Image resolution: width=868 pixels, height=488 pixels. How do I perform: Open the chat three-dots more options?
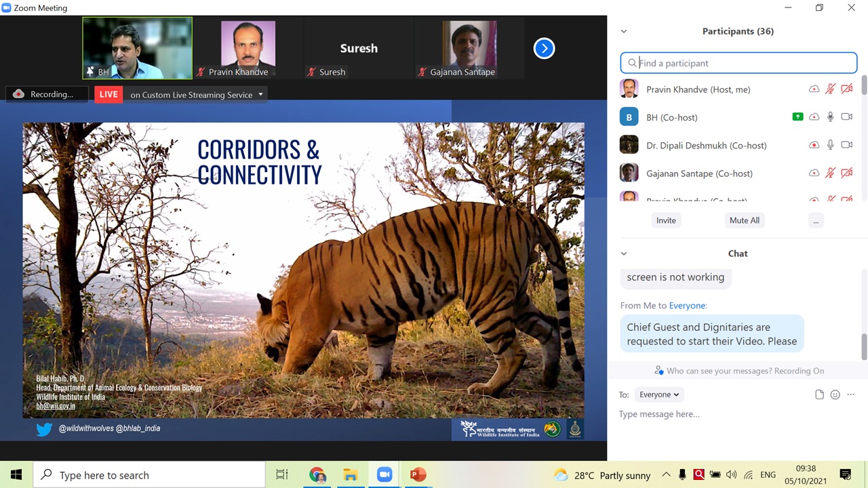pyautogui.click(x=852, y=394)
